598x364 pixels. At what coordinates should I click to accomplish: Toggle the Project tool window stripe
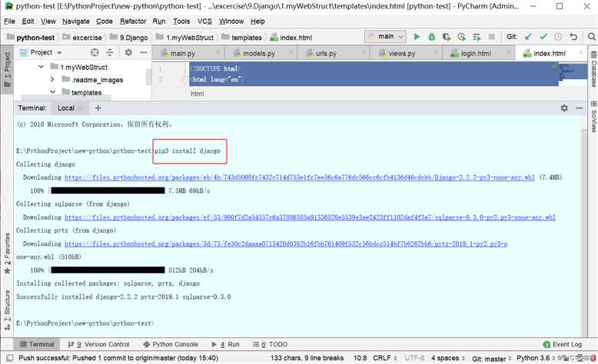tap(7, 68)
